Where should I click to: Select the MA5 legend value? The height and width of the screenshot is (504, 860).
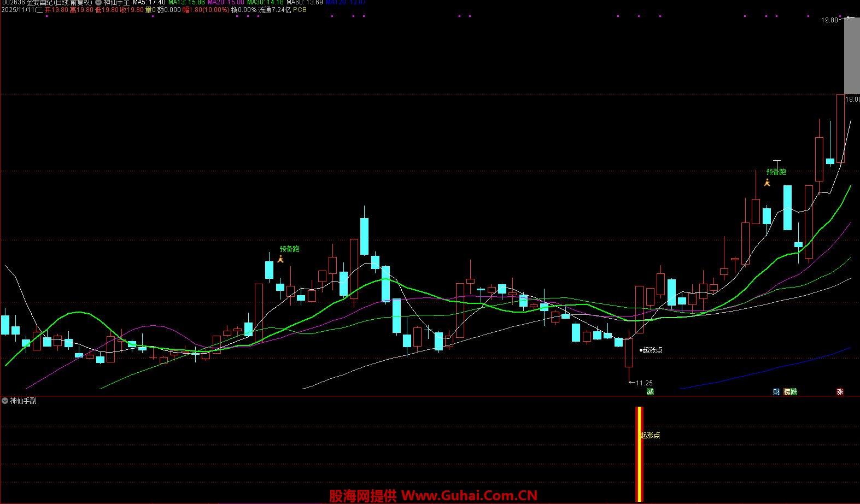149,3
